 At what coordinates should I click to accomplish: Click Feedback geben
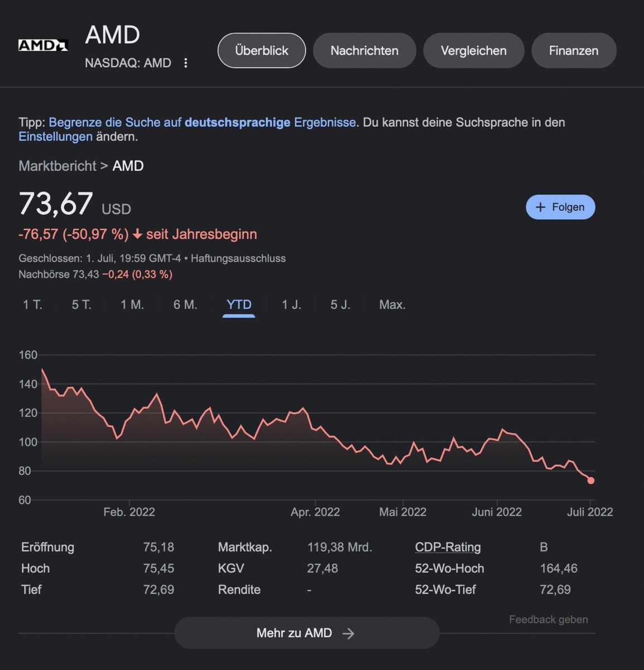tap(548, 620)
